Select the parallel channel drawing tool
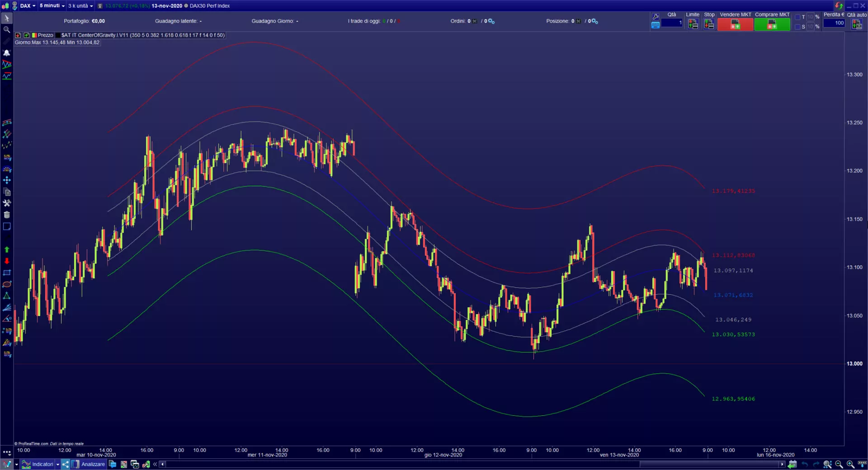This screenshot has height=470, width=868. (7, 134)
